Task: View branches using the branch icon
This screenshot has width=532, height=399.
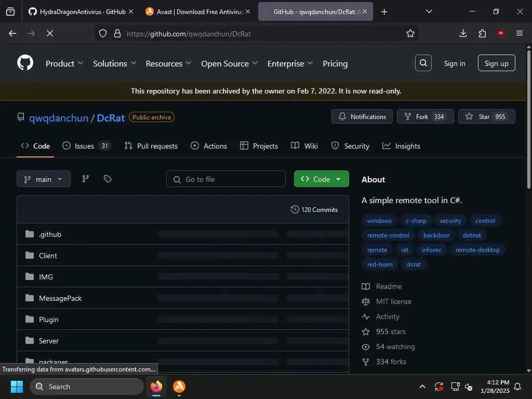Action: tap(86, 179)
